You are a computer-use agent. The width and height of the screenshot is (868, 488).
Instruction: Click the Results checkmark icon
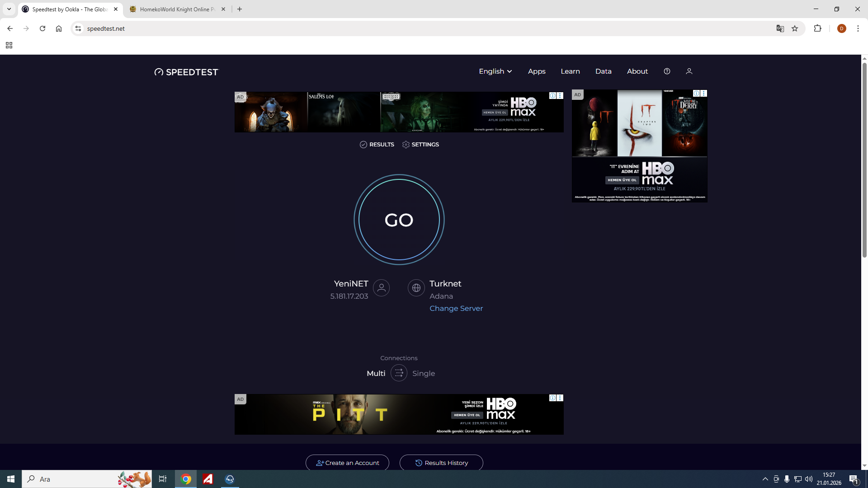pyautogui.click(x=363, y=145)
